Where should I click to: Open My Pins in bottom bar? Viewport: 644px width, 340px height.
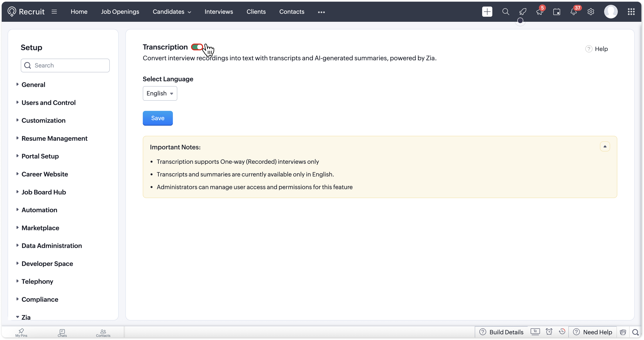point(21,333)
